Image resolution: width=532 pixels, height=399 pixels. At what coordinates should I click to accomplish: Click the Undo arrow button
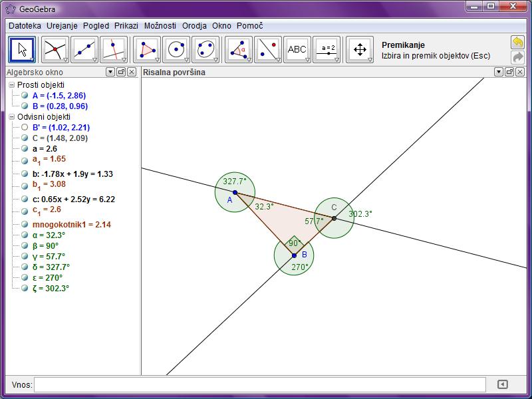[517, 43]
